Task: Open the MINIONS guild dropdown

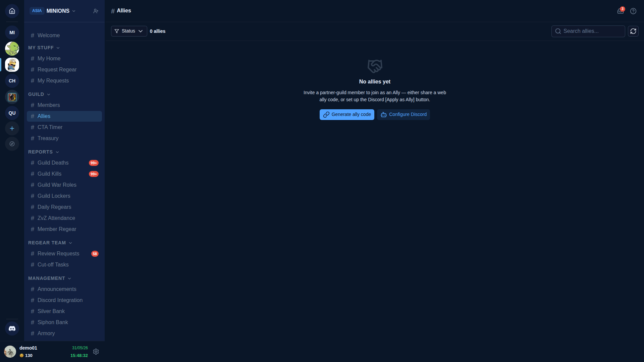Action: (61, 11)
